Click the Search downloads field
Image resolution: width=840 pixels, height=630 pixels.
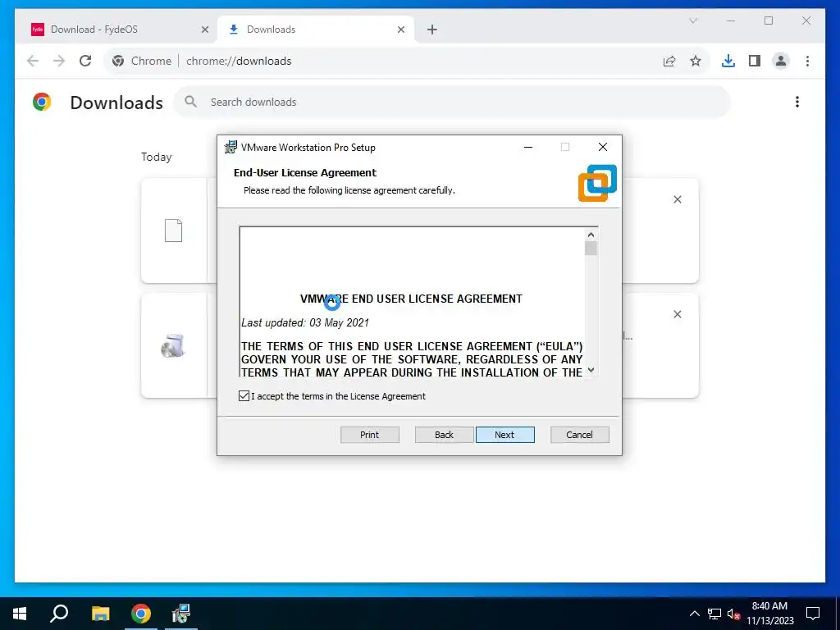[452, 102]
